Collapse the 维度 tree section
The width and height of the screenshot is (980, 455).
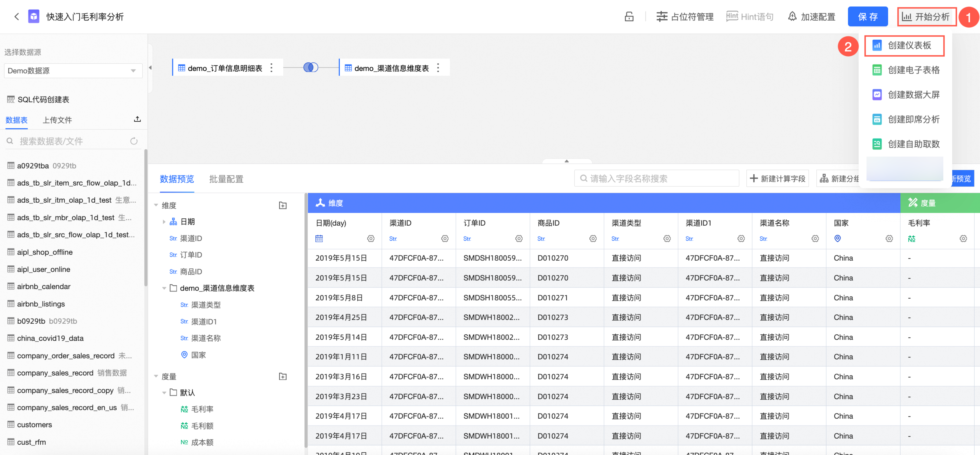tap(156, 205)
